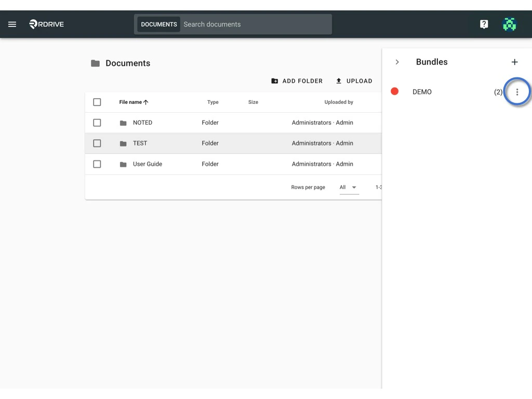Click the User Guide row uploader text
The height and width of the screenshot is (399, 532).
pyautogui.click(x=322, y=164)
